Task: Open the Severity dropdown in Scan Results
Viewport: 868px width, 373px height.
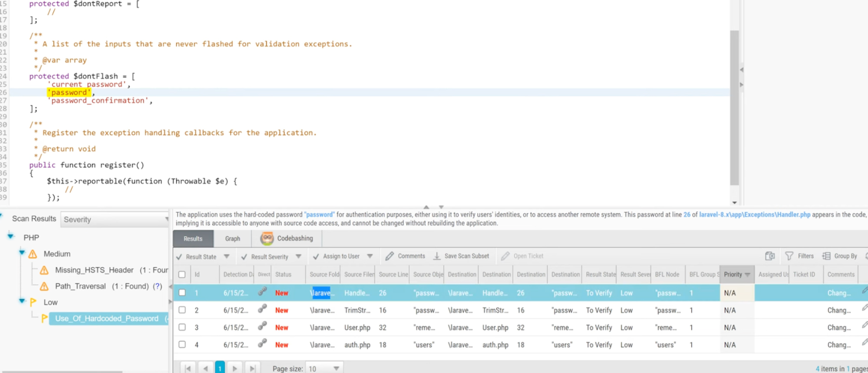Action: point(115,220)
